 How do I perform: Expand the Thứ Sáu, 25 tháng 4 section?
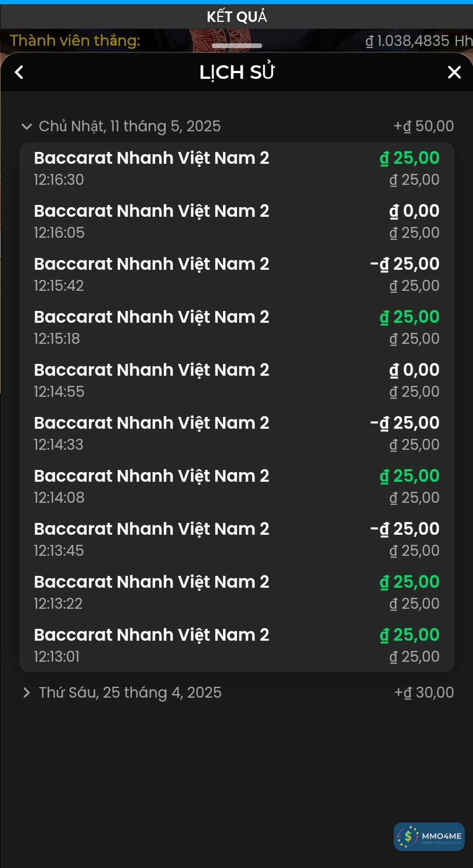[x=27, y=692]
